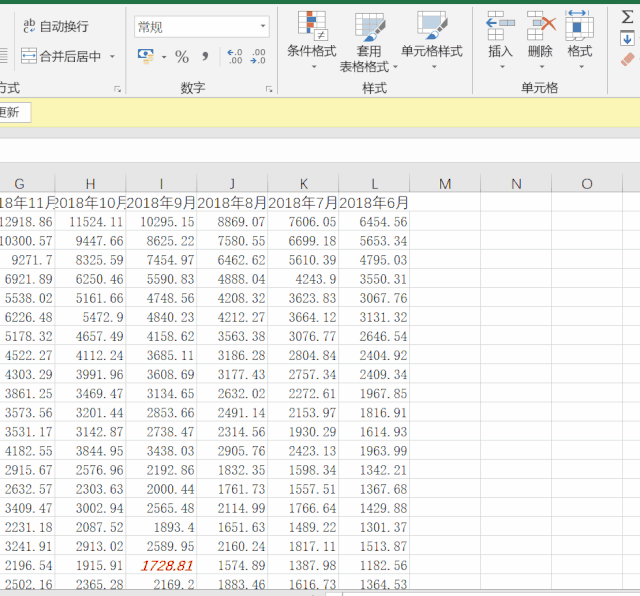The height and width of the screenshot is (596, 640).
Task: Select the header cell 2018年9月
Action: click(161, 202)
